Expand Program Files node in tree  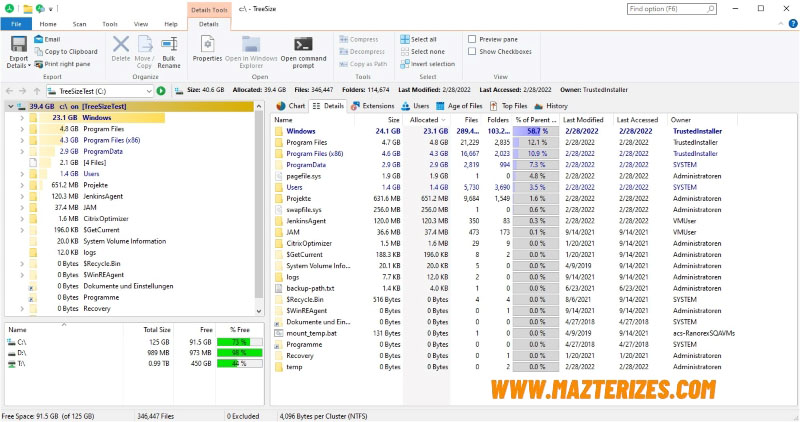(22, 129)
